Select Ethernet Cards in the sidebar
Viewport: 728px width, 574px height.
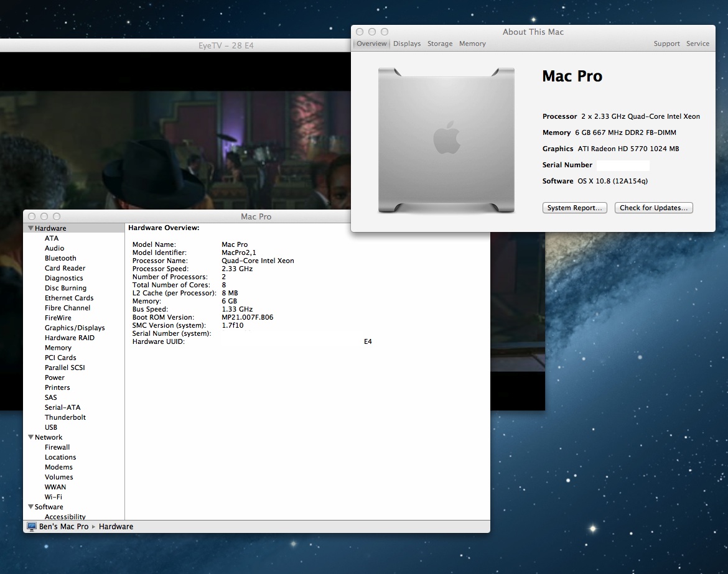coord(68,298)
